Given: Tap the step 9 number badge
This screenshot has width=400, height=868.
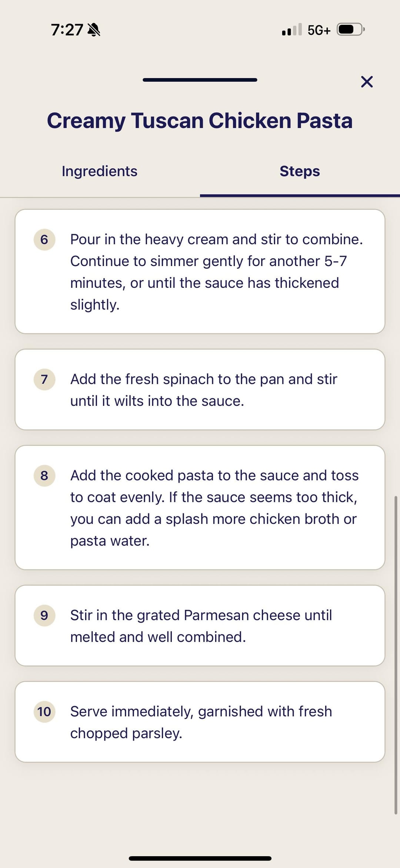Looking at the screenshot, I should click(44, 615).
